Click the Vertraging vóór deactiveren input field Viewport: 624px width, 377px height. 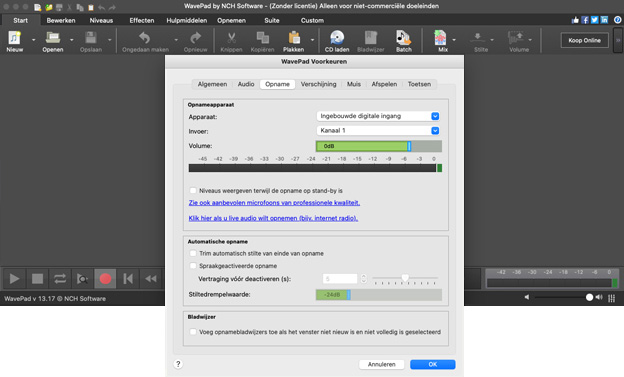(340, 279)
